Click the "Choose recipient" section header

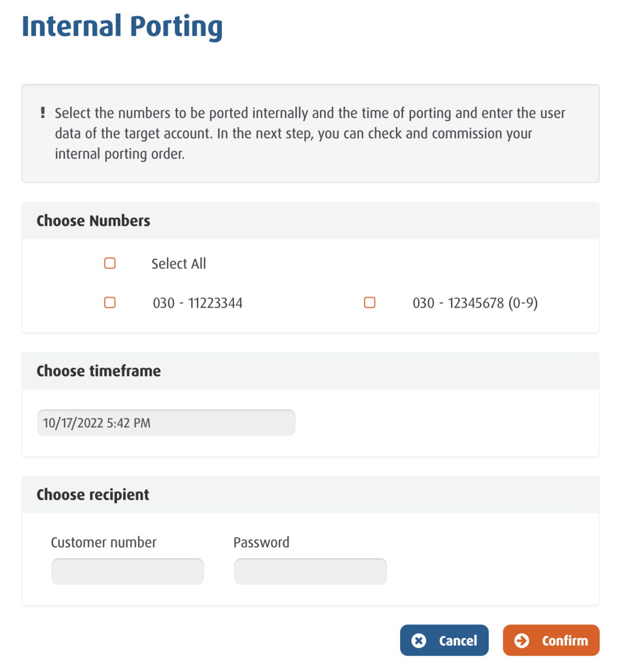coord(93,495)
